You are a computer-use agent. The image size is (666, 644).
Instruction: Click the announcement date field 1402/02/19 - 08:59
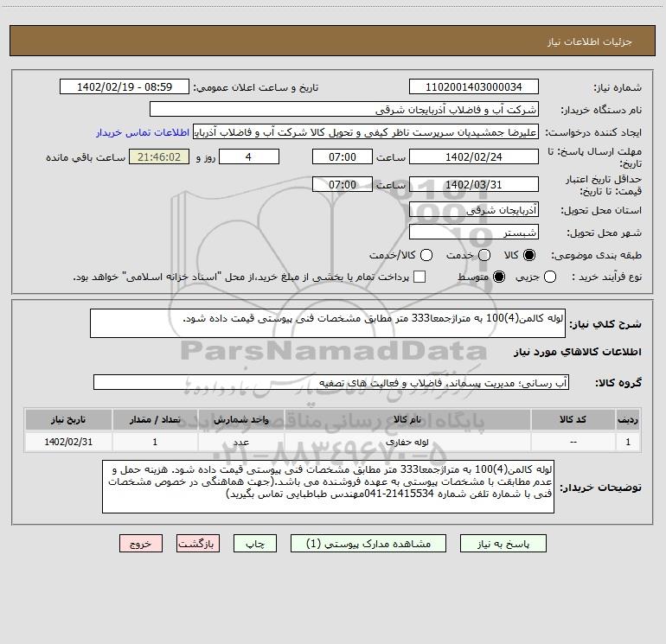coord(125,87)
